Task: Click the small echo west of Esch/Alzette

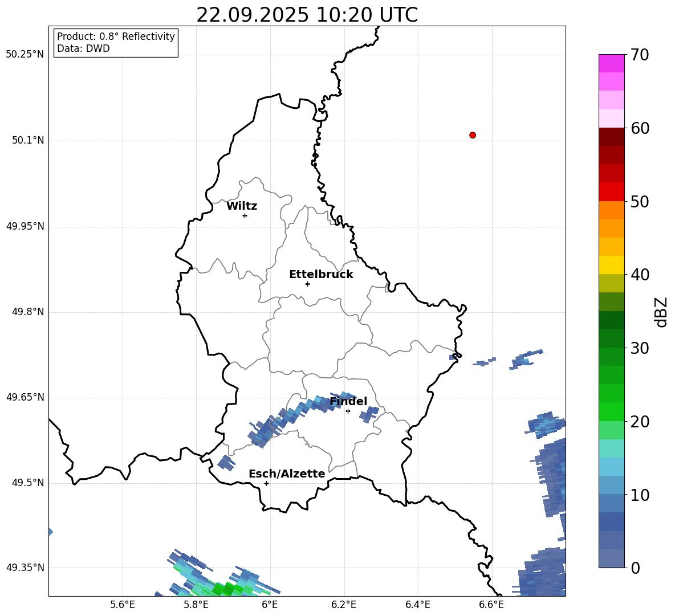Action: [x=226, y=463]
